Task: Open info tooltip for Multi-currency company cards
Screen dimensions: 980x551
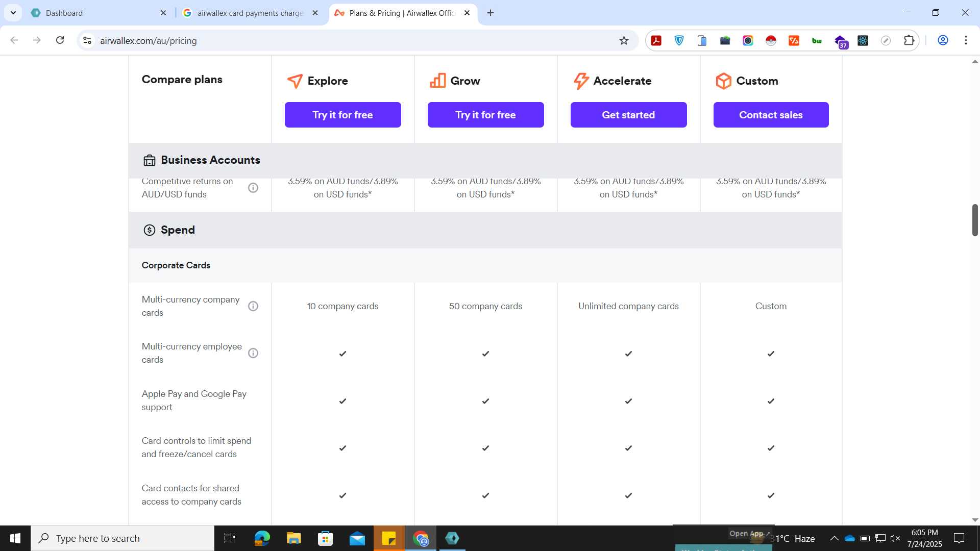Action: pyautogui.click(x=253, y=306)
